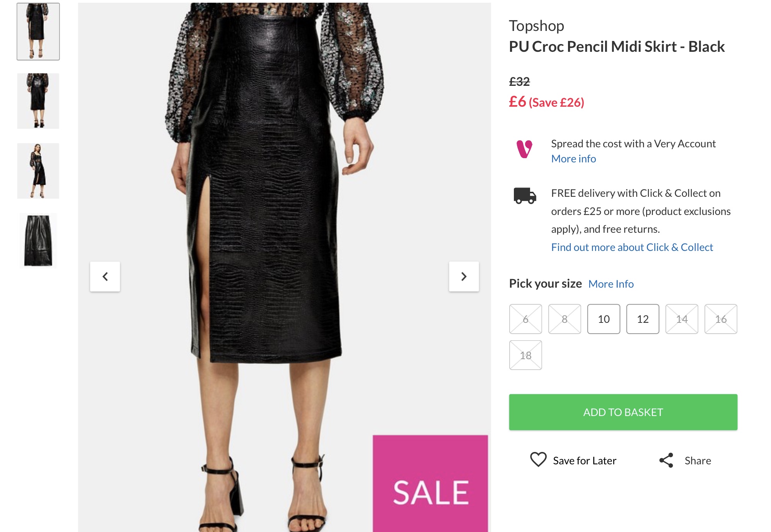Add the skirt to basket
Viewport: 771px width, 532px height.
pos(623,412)
